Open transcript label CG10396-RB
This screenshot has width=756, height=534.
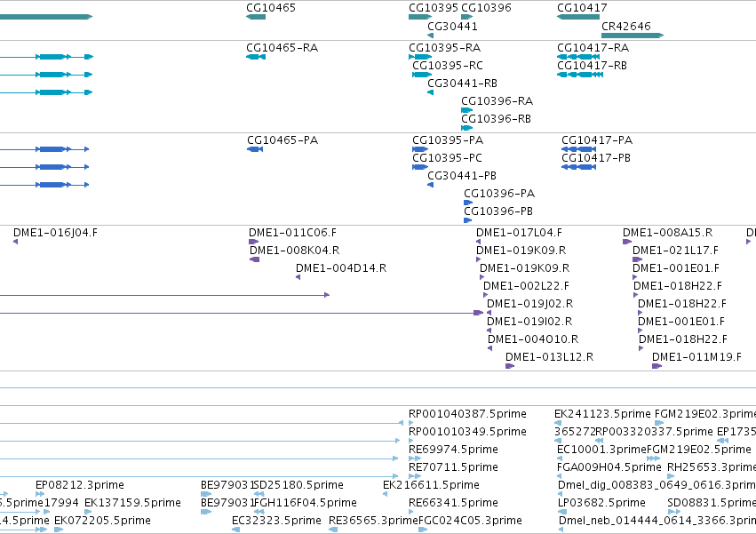click(x=496, y=119)
